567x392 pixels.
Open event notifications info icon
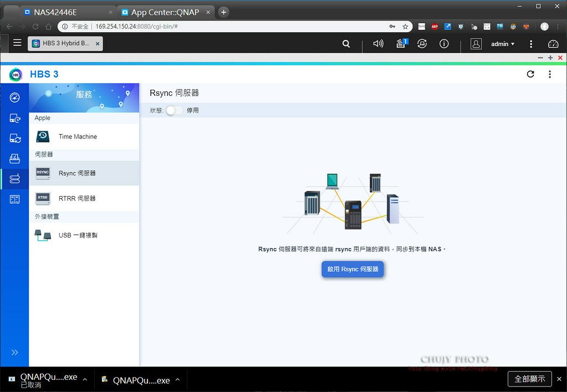point(444,44)
